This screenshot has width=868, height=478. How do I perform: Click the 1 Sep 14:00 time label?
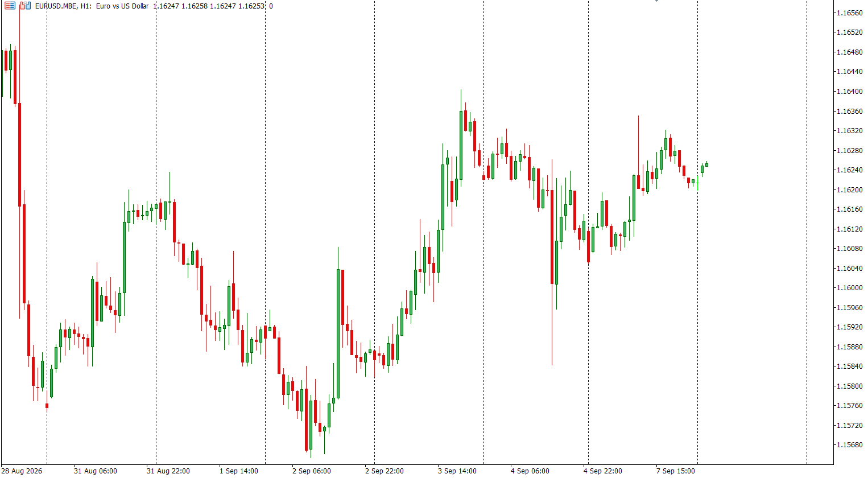coord(239,471)
